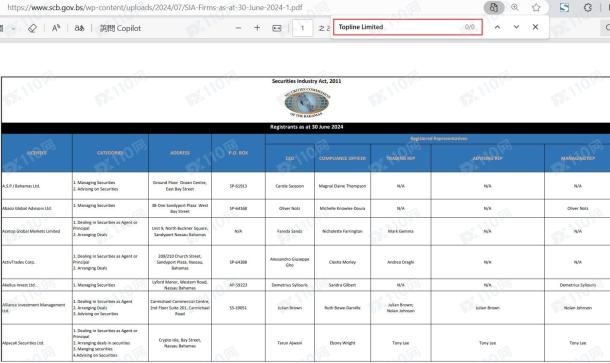
Task: Select licensee name Akelius Invest Ltd.
Action: tap(19, 285)
